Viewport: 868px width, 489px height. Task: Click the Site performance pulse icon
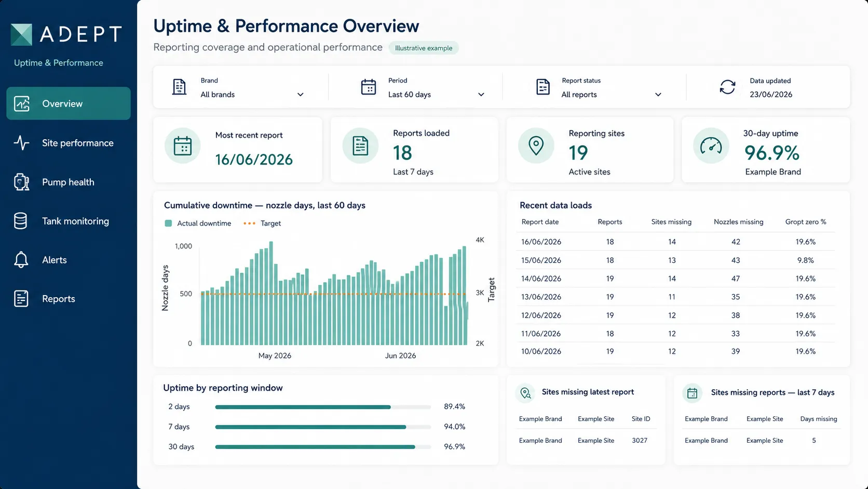point(21,142)
